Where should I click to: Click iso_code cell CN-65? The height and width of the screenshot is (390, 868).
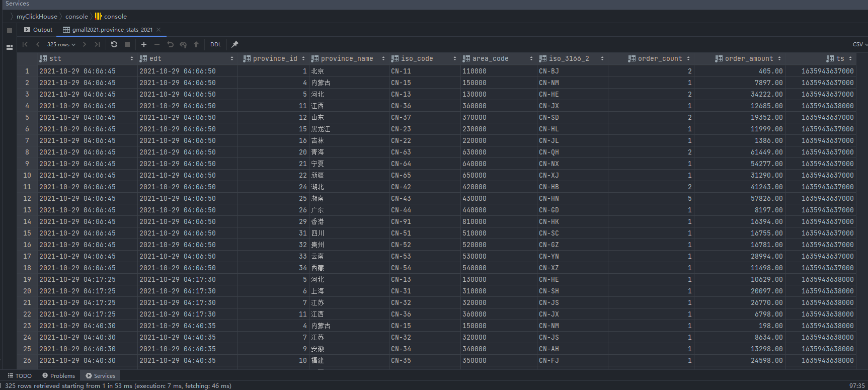coord(424,176)
